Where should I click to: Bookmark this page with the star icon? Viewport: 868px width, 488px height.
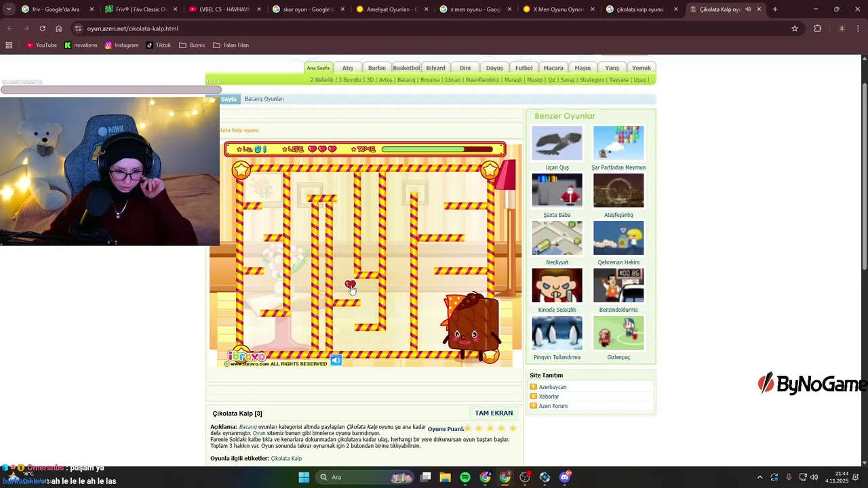click(x=795, y=28)
